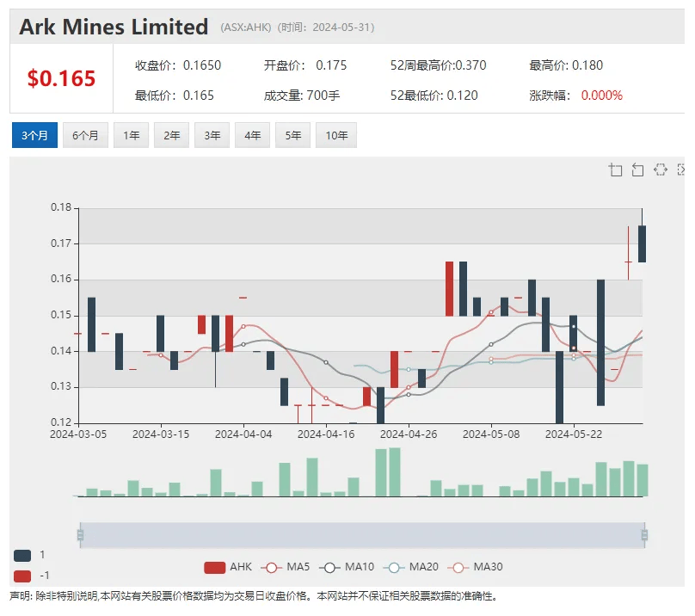This screenshot has height=616, width=695.
Task: Click the 2024-03-15 axis label
Action: (x=161, y=434)
